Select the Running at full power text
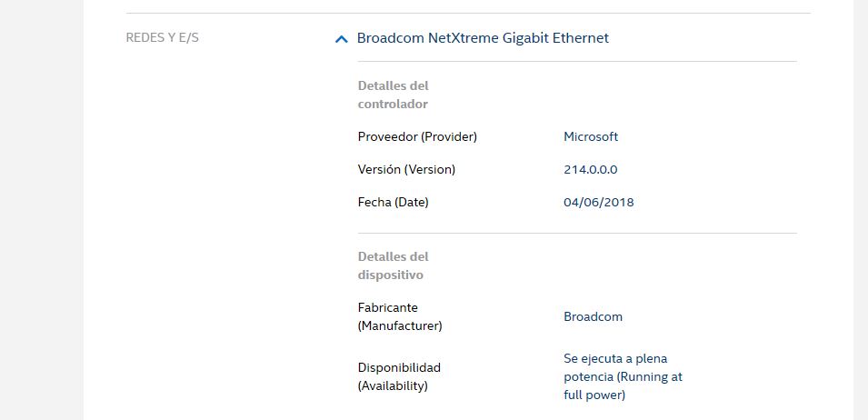868x420 pixels. pos(623,376)
